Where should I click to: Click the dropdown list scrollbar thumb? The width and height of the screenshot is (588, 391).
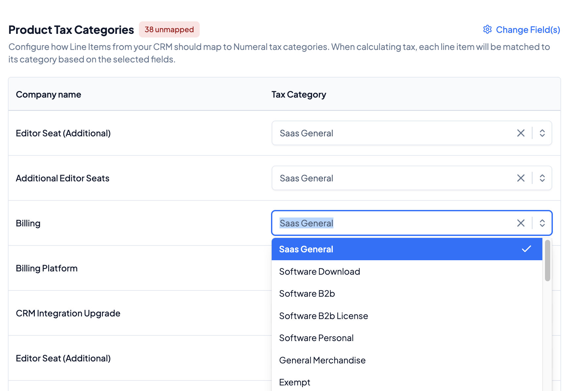tap(547, 261)
